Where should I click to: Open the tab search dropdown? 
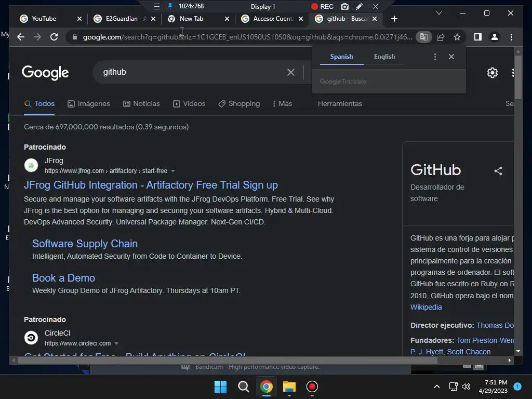point(438,13)
